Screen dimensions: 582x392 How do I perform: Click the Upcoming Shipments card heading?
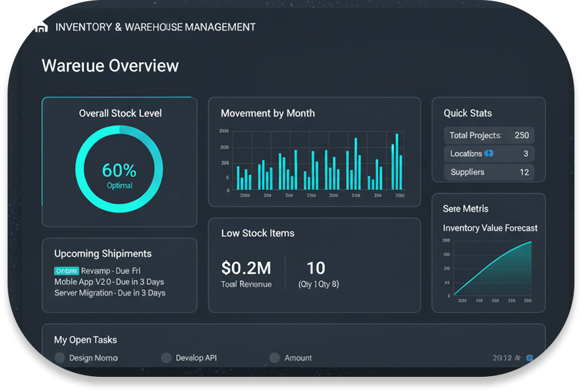pyautogui.click(x=103, y=253)
